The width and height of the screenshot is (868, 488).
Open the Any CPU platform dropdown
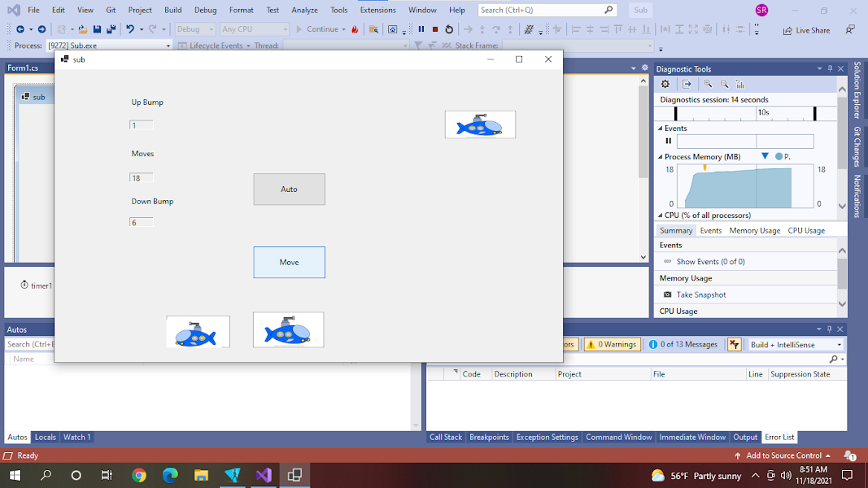[254, 29]
